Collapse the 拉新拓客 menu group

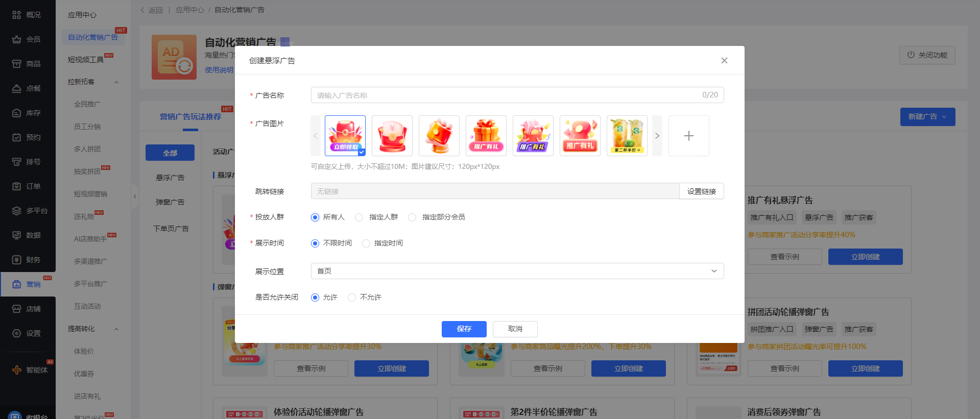[x=116, y=82]
